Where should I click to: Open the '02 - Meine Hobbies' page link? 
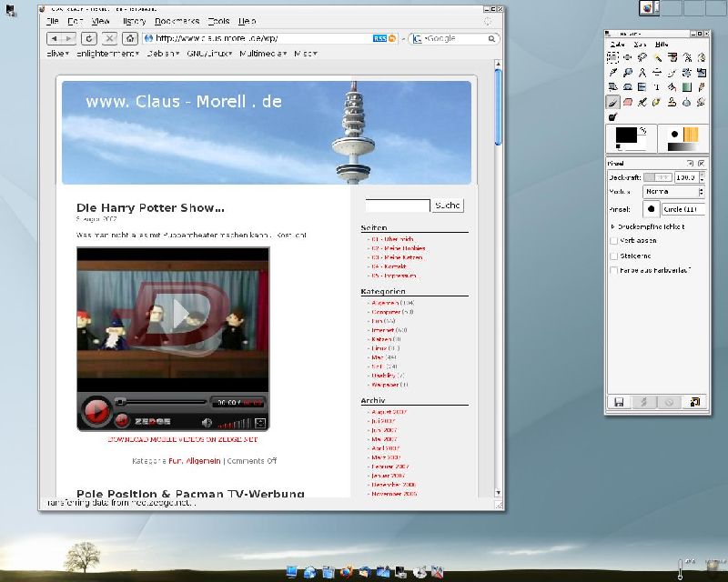[x=399, y=248]
